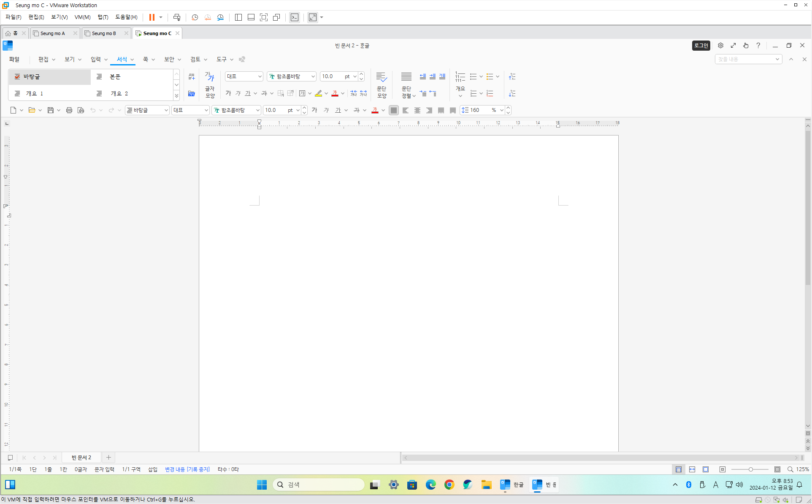
Task: Open the 입력 menu
Action: [96, 60]
